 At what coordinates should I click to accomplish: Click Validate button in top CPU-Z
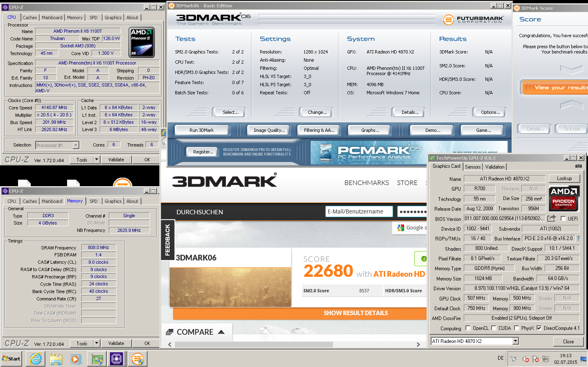(x=116, y=160)
